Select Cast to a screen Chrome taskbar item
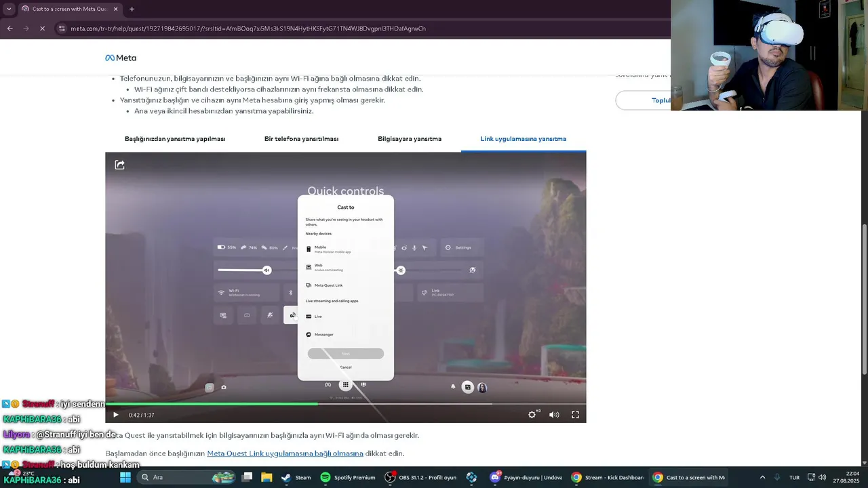The width and height of the screenshot is (868, 488). 688,477
